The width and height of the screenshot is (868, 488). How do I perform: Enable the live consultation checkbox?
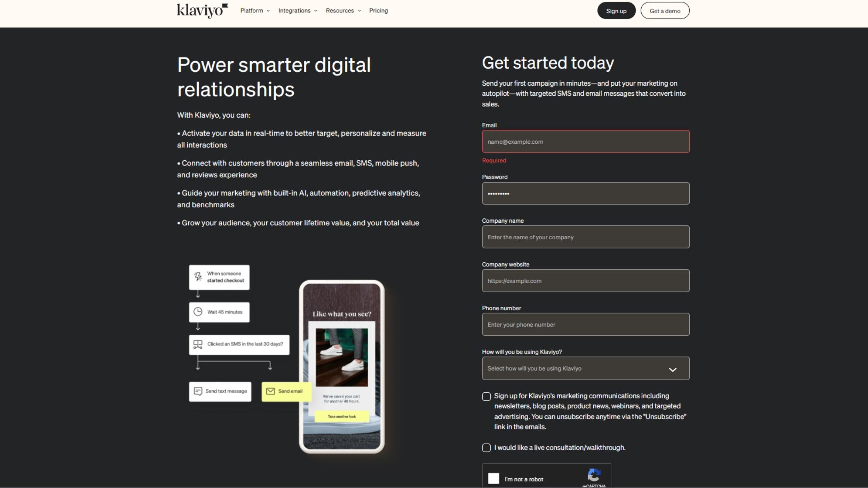[x=486, y=447]
